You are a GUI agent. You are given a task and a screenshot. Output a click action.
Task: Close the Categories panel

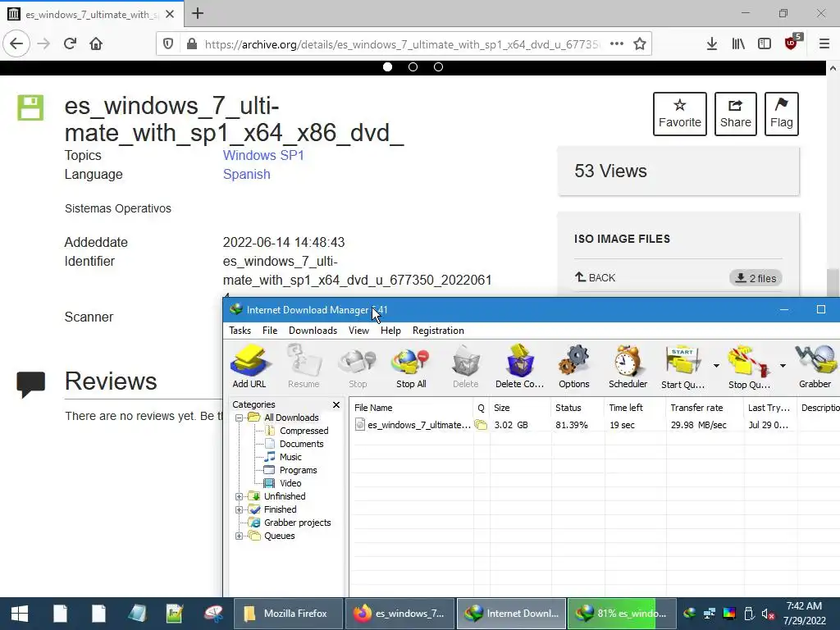point(336,405)
